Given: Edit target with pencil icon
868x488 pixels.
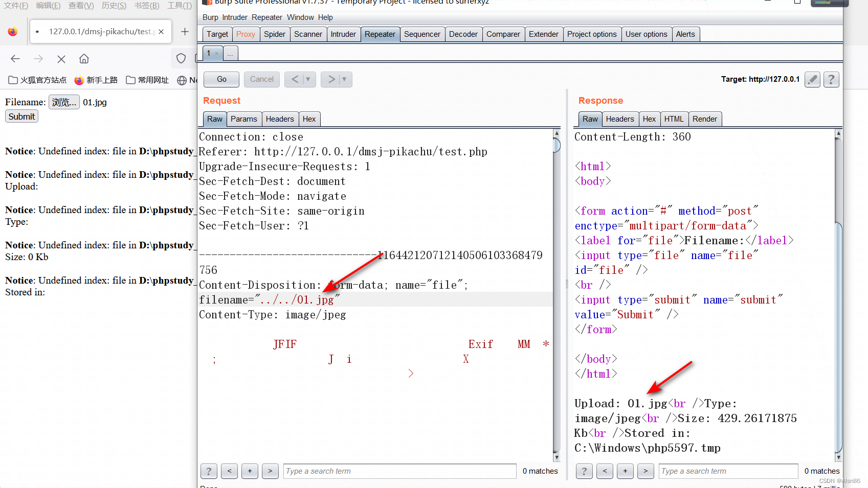Looking at the screenshot, I should click(812, 79).
